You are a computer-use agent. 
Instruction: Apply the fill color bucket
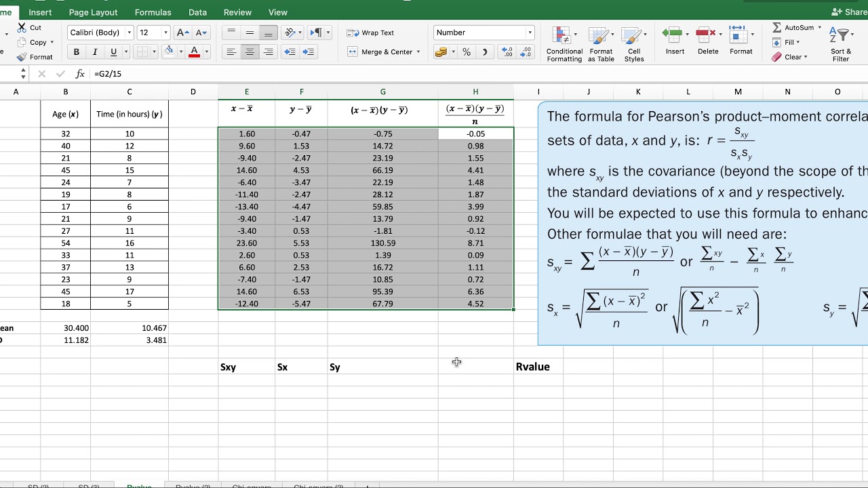(168, 52)
